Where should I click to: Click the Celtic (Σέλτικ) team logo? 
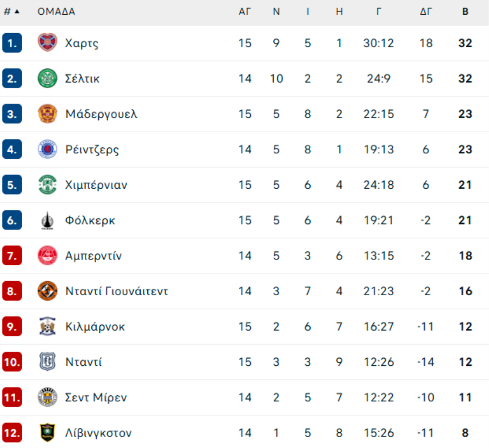pyautogui.click(x=47, y=78)
